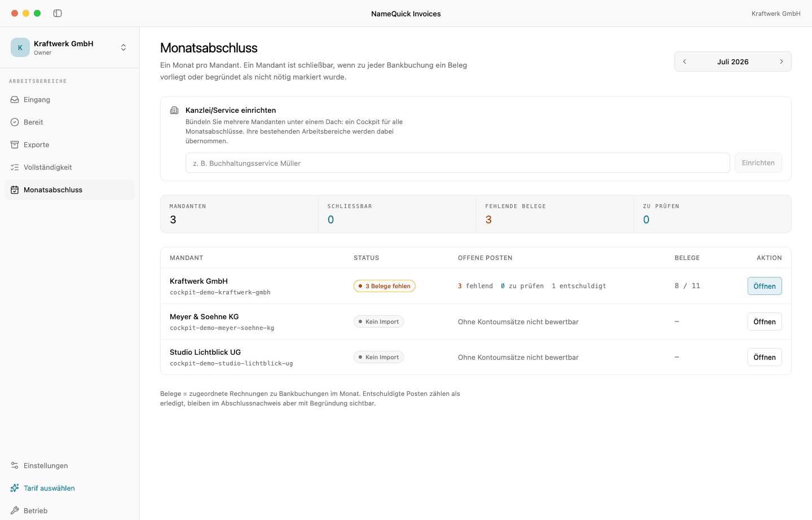Click the Vollständigkeit checklist icon
The width and height of the screenshot is (812, 520).
15,168
